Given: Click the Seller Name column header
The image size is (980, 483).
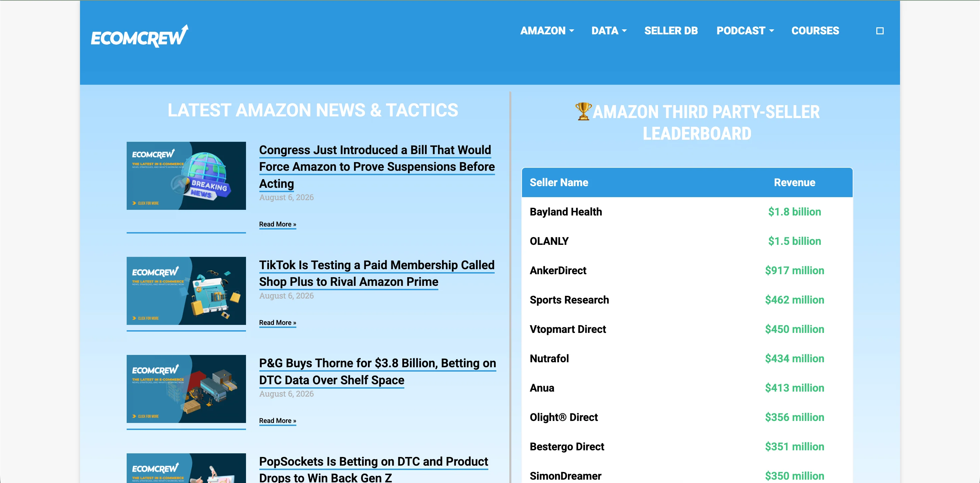Looking at the screenshot, I should pyautogui.click(x=559, y=182).
